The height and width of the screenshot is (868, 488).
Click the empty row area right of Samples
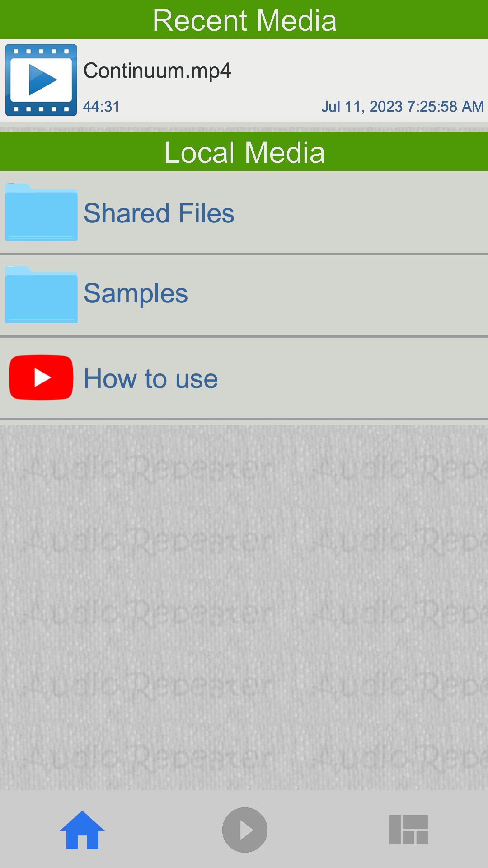(337, 295)
